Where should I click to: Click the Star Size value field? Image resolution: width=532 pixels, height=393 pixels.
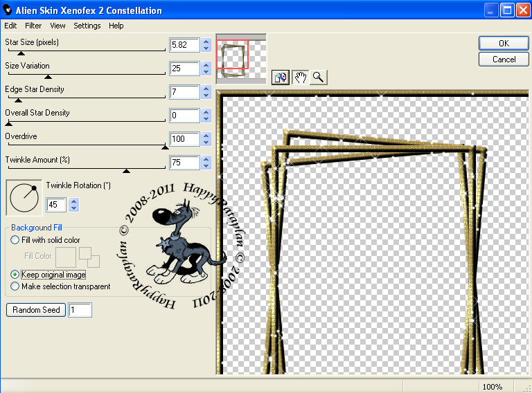184,45
